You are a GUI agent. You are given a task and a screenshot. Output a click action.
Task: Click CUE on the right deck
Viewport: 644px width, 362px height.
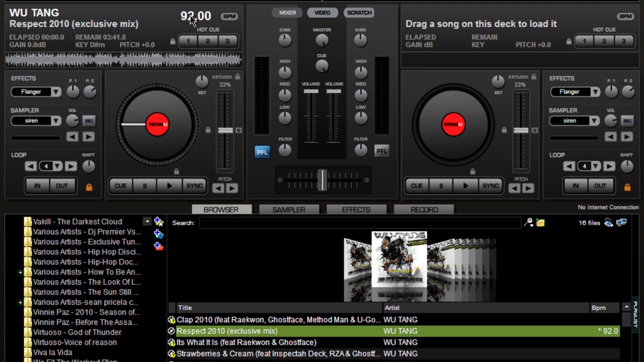(x=417, y=186)
